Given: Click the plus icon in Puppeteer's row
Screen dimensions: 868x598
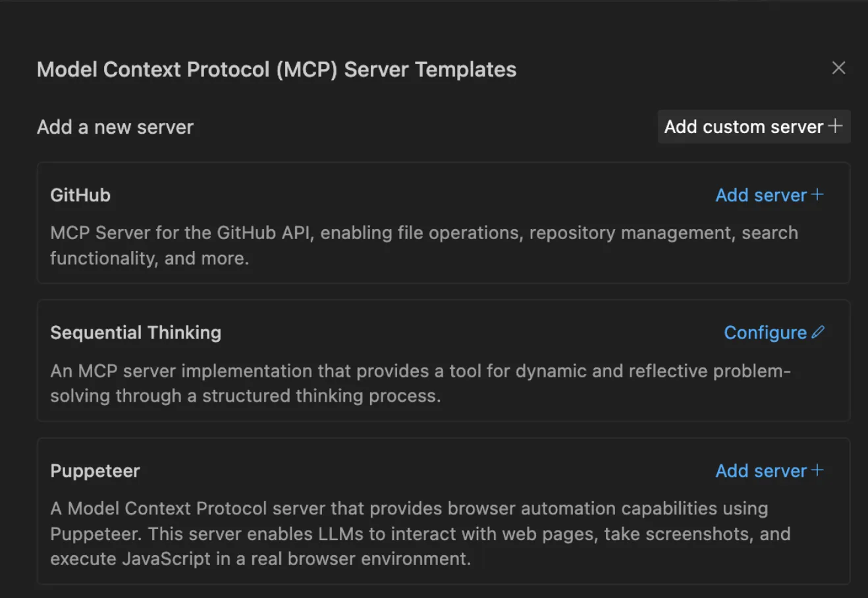Looking at the screenshot, I should tap(817, 470).
